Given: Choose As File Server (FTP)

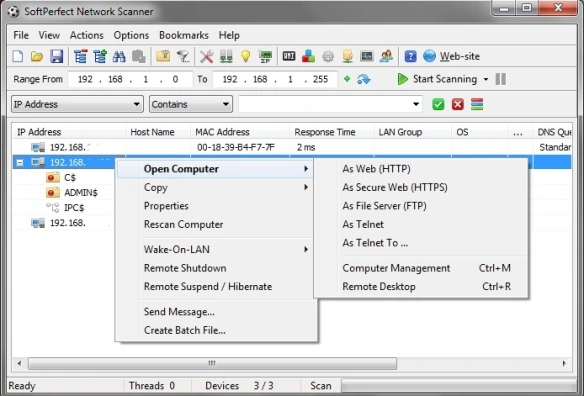Looking at the screenshot, I should (420, 206).
